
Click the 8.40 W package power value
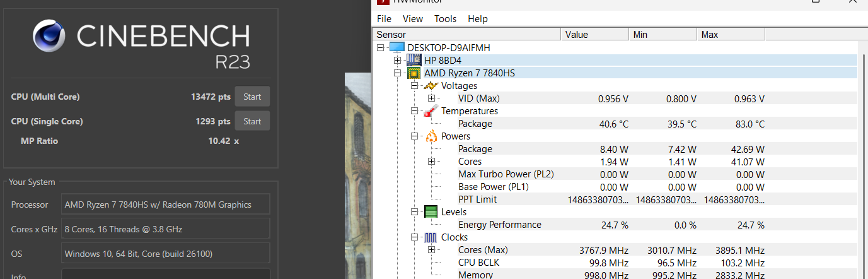click(613, 149)
